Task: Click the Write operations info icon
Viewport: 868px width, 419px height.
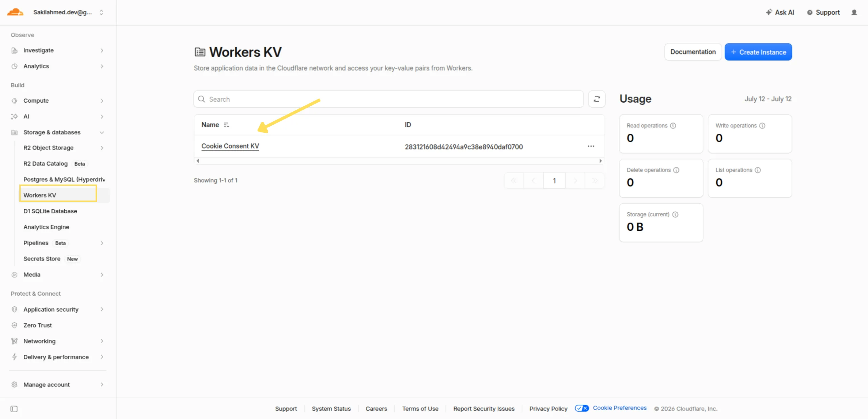Action: point(762,126)
